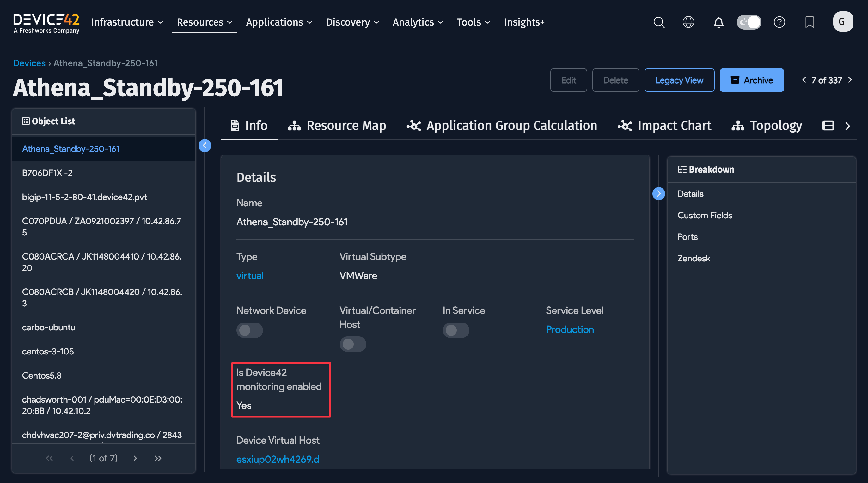Toggle the dark mode switch
This screenshot has height=483, width=868.
click(x=749, y=22)
